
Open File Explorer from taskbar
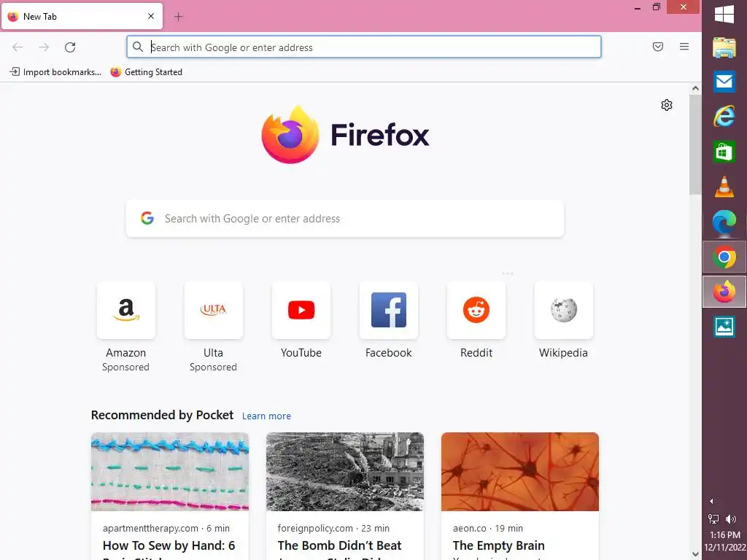[724, 47]
